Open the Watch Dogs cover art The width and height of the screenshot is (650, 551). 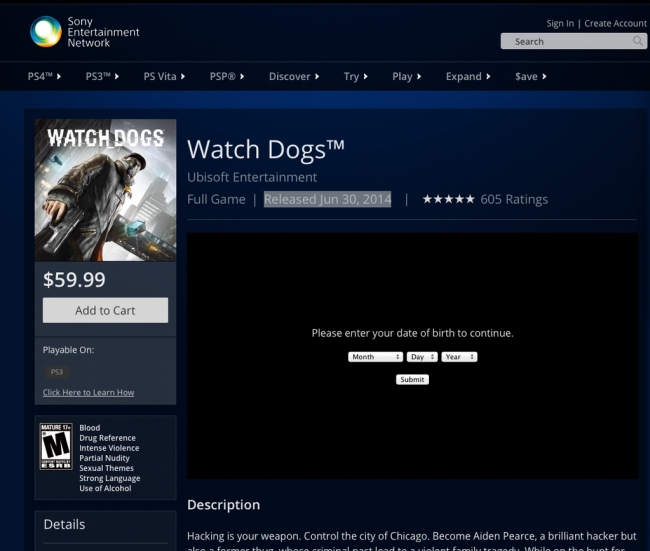105,190
